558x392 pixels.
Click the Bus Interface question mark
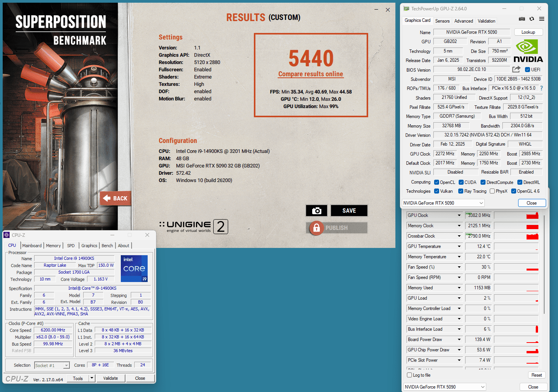pyautogui.click(x=542, y=88)
